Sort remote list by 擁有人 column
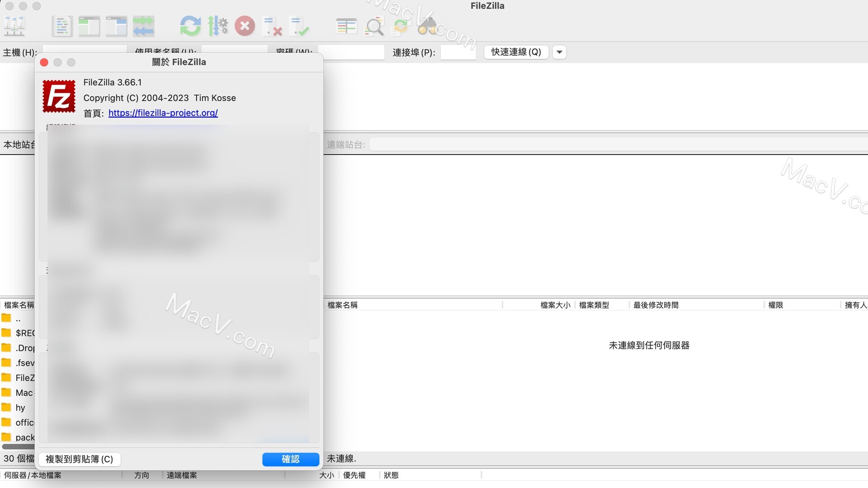The height and width of the screenshot is (488, 868). [x=855, y=305]
